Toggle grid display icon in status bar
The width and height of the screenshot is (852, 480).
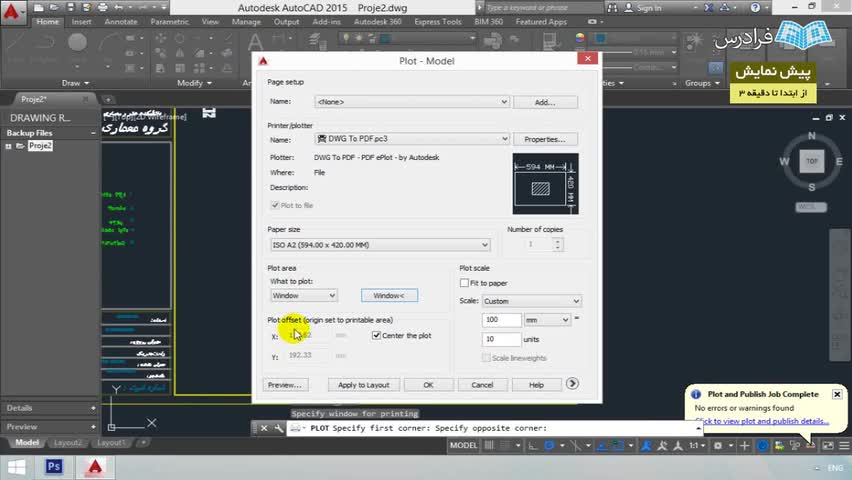coord(489,445)
